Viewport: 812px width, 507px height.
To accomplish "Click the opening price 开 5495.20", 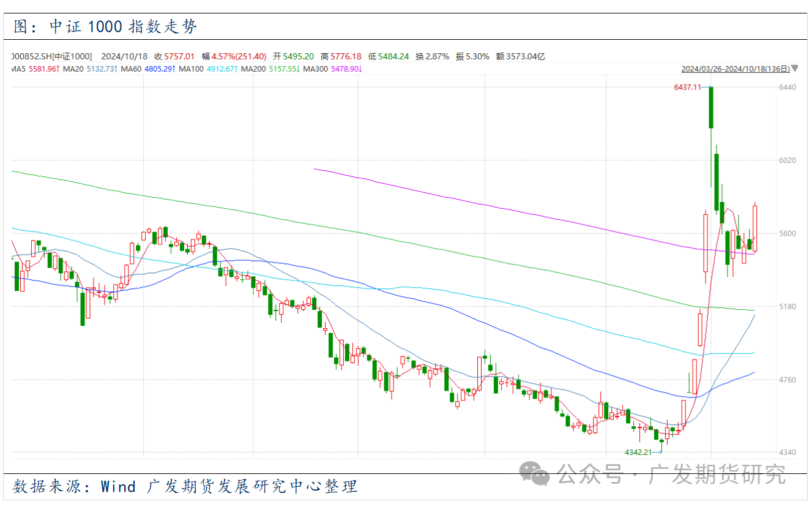I will pyautogui.click(x=294, y=56).
